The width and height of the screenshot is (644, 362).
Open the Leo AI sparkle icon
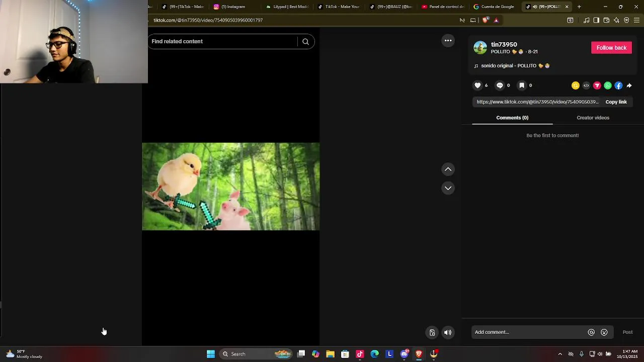[x=616, y=20]
